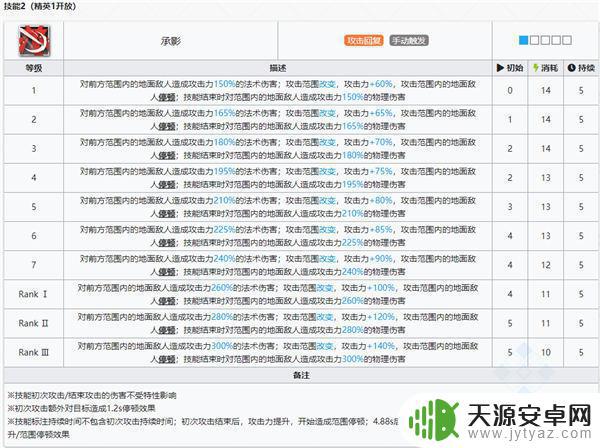The image size is (600, 448).
Task: Click the blue 改变 text in level 4 row
Action: click(x=328, y=171)
